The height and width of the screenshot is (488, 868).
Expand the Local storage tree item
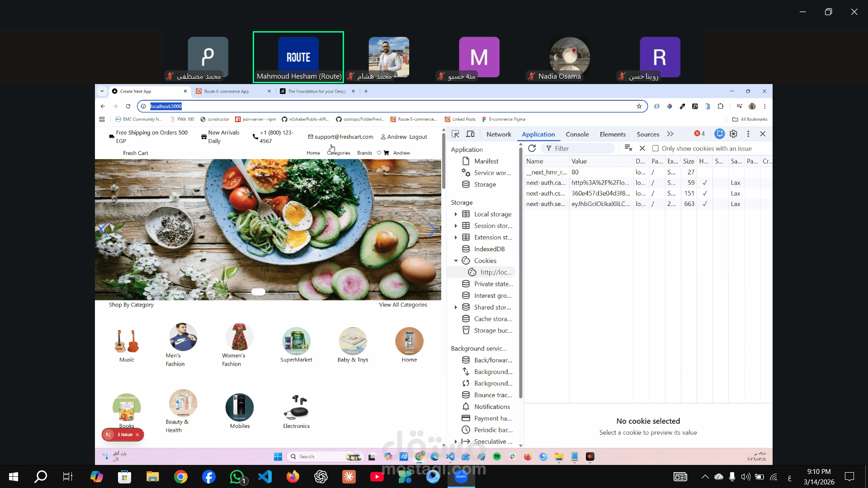pyautogui.click(x=456, y=214)
